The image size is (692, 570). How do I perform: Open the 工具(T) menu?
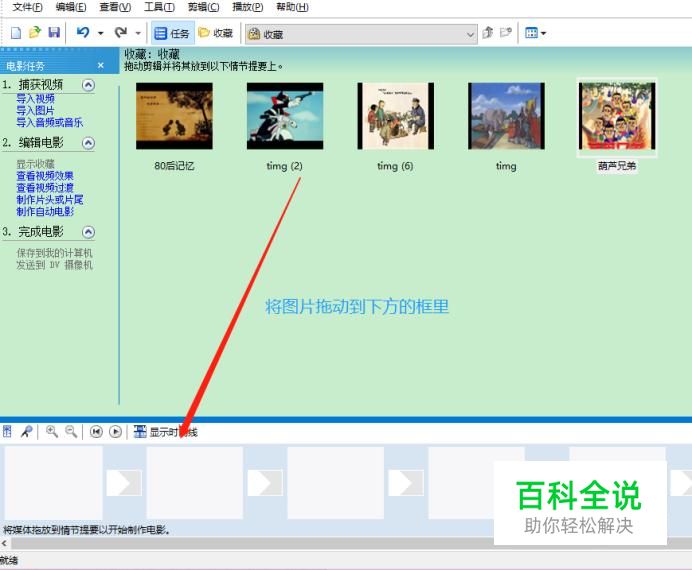pos(159,7)
